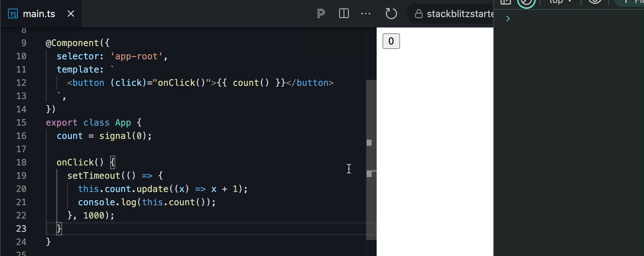The height and width of the screenshot is (256, 644).
Task: Close the main.ts tab
Action: (71, 14)
